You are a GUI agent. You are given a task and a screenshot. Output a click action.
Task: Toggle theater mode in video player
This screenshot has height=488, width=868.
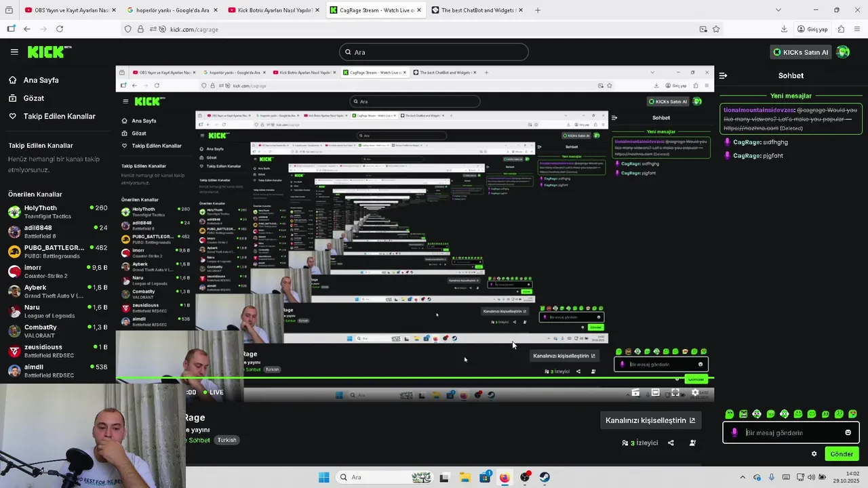pos(655,392)
